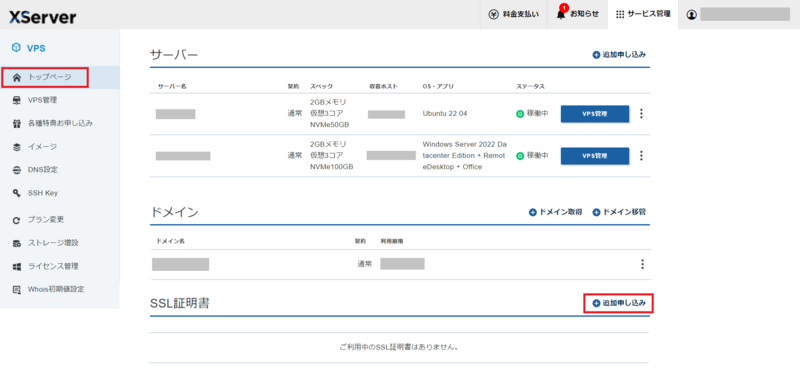
Task: Click NVMe100GB spec text
Action: 332,167
